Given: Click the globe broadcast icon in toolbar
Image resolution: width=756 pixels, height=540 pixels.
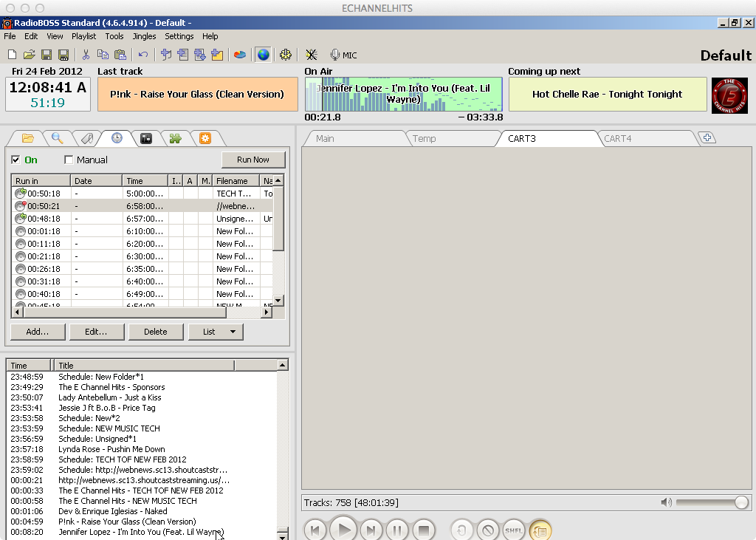Looking at the screenshot, I should [x=263, y=55].
